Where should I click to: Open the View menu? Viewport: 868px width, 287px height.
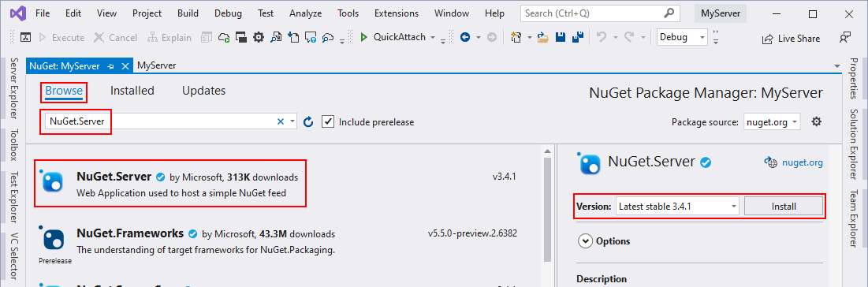point(106,13)
